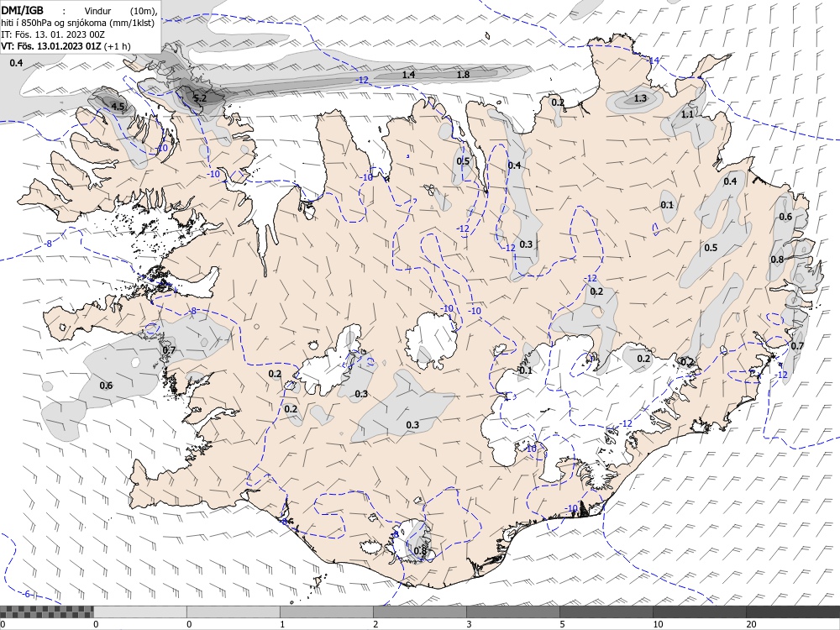Click the 0.8 value on the southern glacier

click(x=420, y=550)
